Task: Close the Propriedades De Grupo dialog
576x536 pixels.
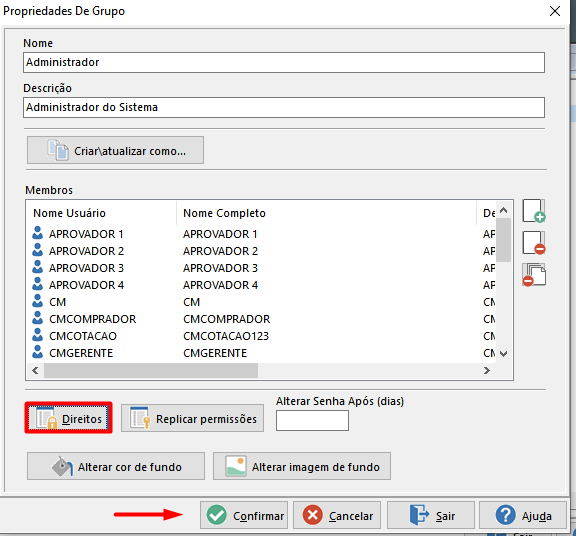Action: (555, 11)
